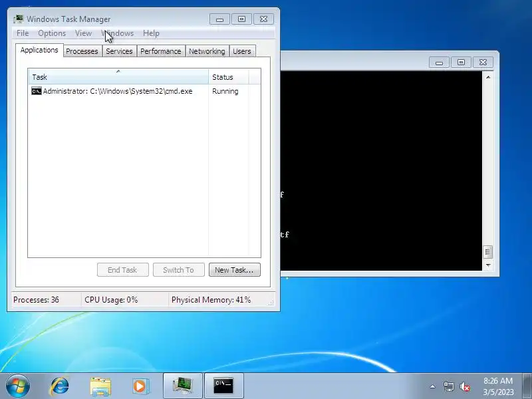The width and height of the screenshot is (532, 399).
Task: Click the New Task... button
Action: pyautogui.click(x=235, y=270)
